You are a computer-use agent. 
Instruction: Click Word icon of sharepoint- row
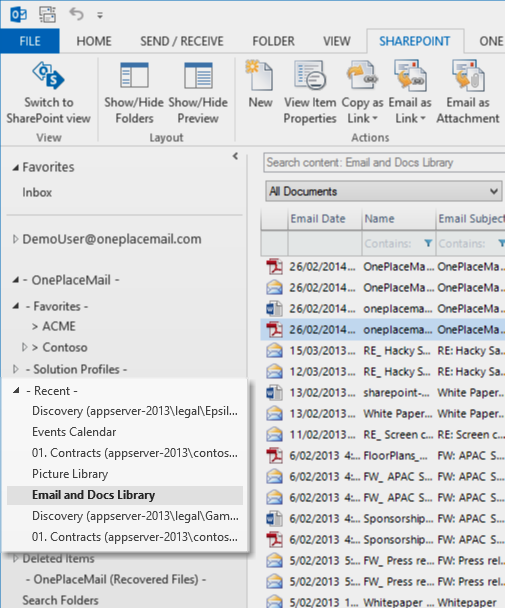point(274,392)
